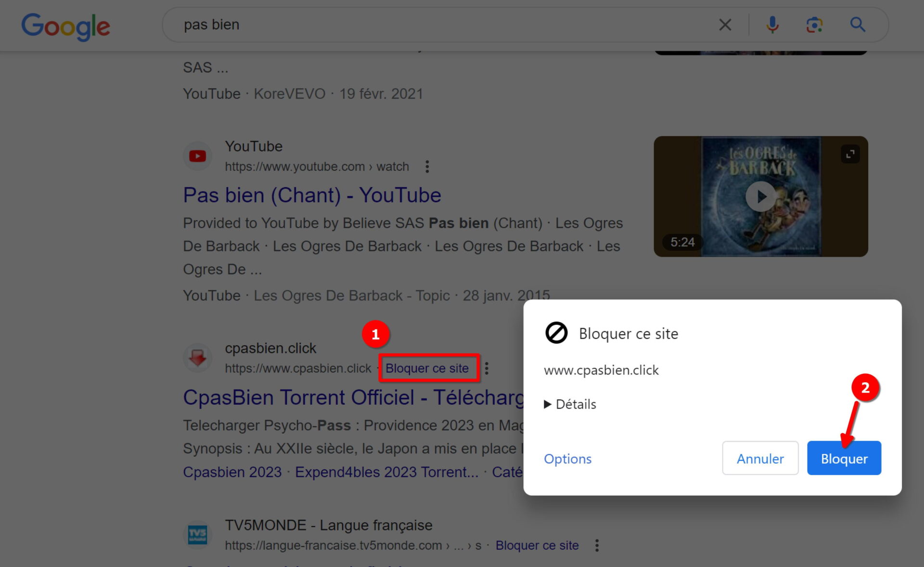The height and width of the screenshot is (567, 924).
Task: Click the cpasbien.click download favicon
Action: pyautogui.click(x=197, y=358)
